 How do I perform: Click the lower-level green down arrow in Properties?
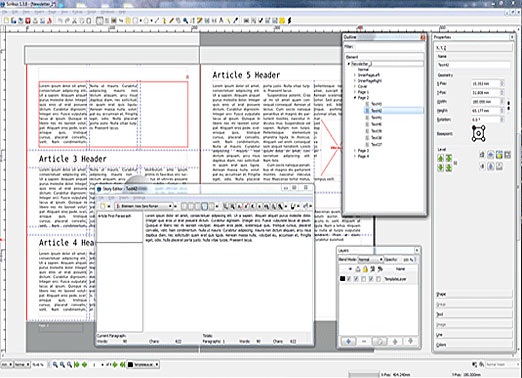(x=441, y=168)
